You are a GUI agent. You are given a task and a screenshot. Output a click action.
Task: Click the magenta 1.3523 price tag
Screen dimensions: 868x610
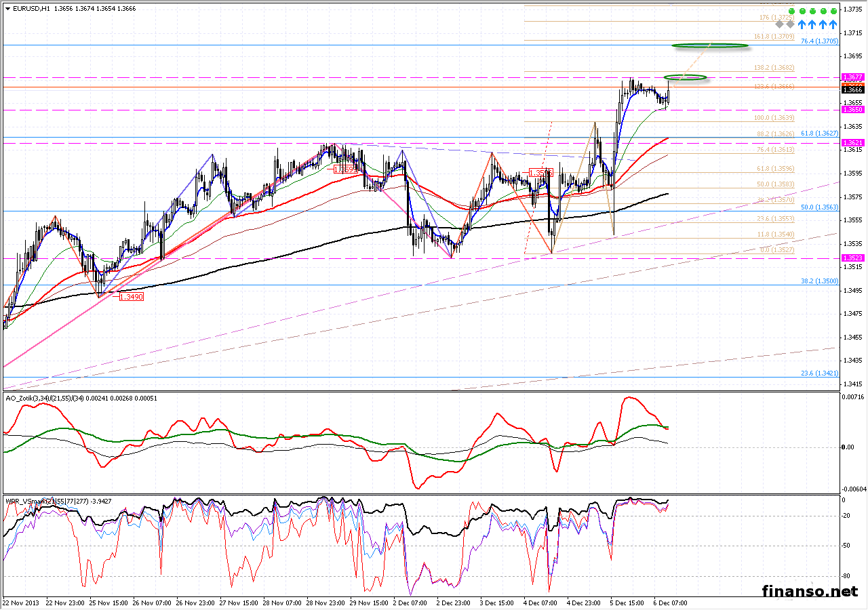click(852, 258)
